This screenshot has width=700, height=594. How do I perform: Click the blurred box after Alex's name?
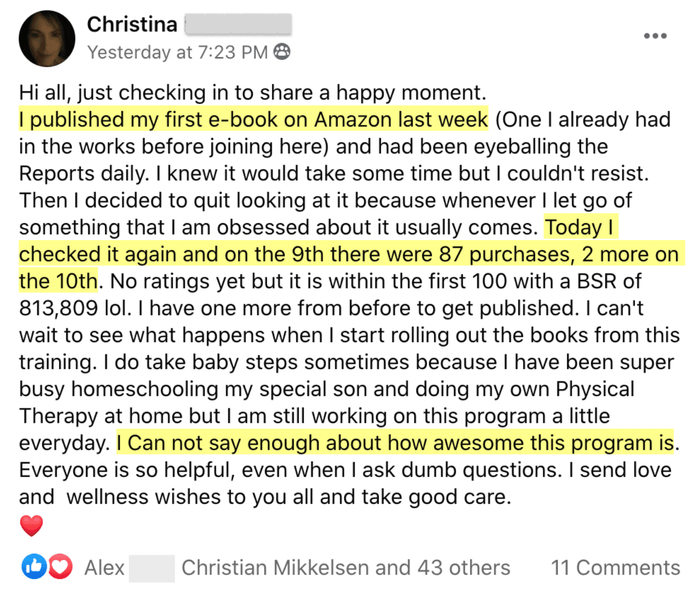tap(151, 567)
